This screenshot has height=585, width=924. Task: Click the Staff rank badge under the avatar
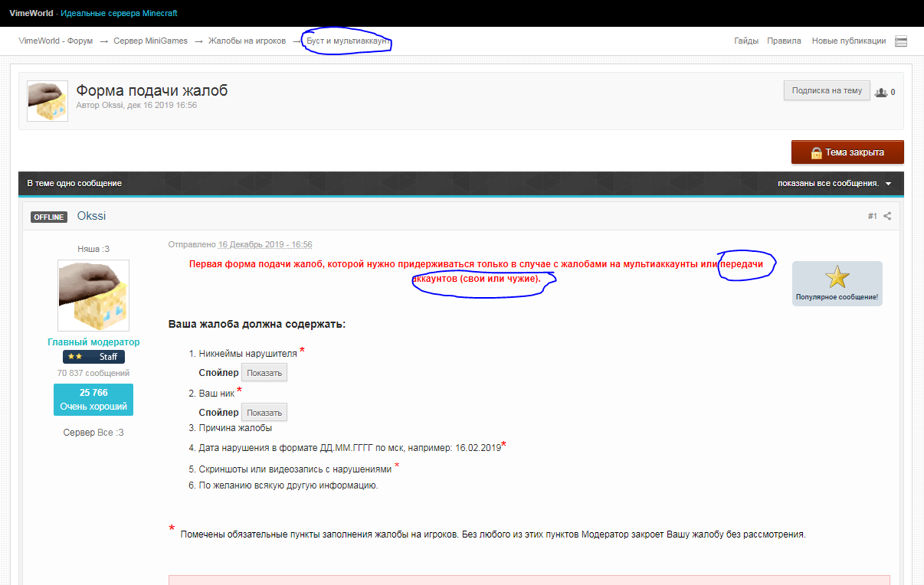93,357
